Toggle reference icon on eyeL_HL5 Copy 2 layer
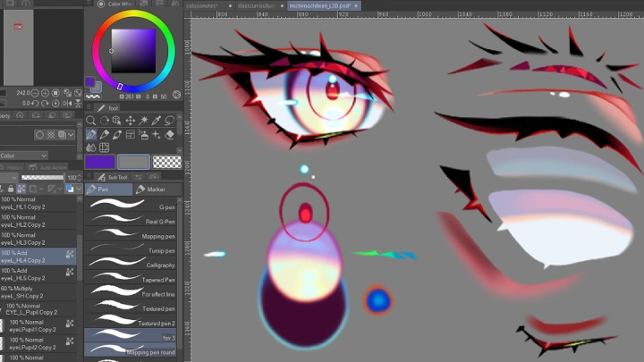 tap(70, 272)
